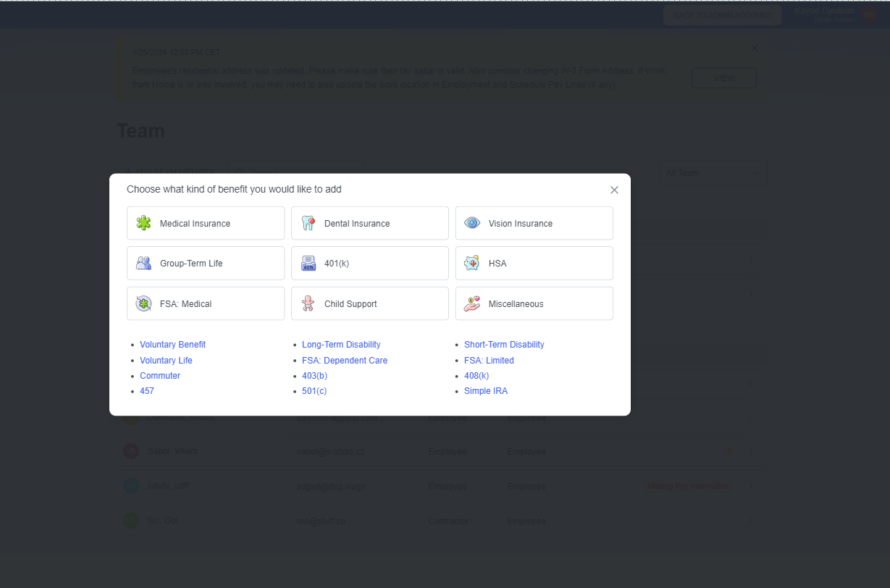Select the Dental Insurance tooth icon

tap(308, 223)
